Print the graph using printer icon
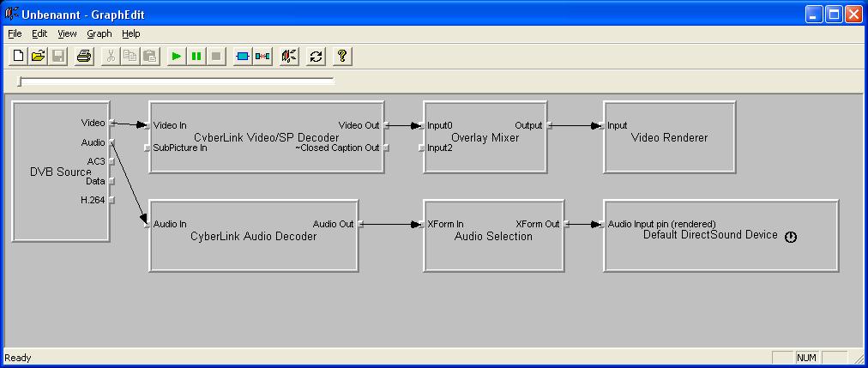 [x=83, y=57]
